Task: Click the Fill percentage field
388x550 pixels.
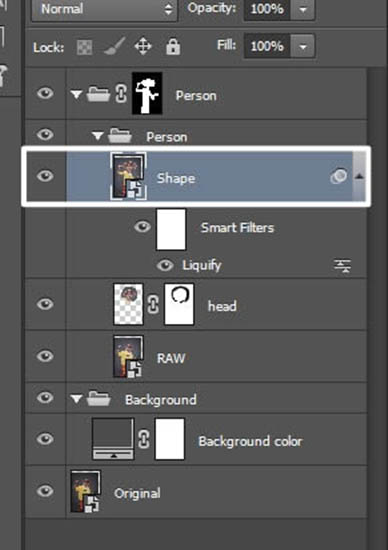Action: point(267,46)
